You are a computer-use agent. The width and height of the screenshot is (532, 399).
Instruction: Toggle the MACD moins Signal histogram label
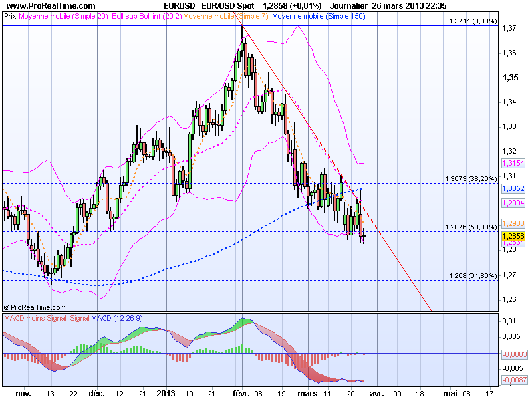[33, 319]
